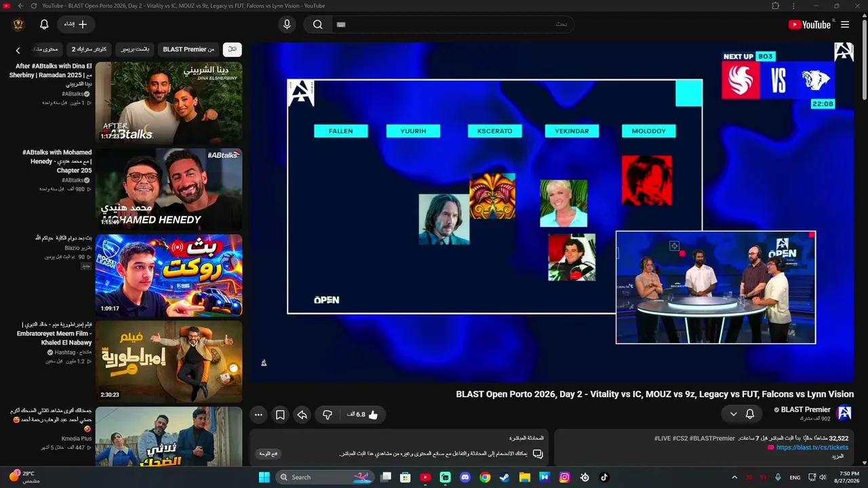Dislike the video with thumbs down
868x488 pixels.
click(x=328, y=414)
